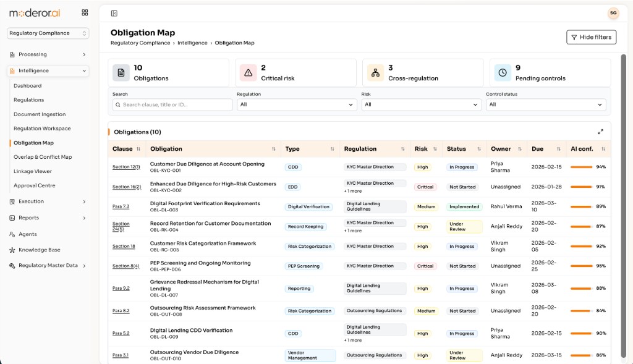Image resolution: width=633 pixels, height=364 pixels.
Task: Sort by the Type column sort icon
Action: [332, 149]
